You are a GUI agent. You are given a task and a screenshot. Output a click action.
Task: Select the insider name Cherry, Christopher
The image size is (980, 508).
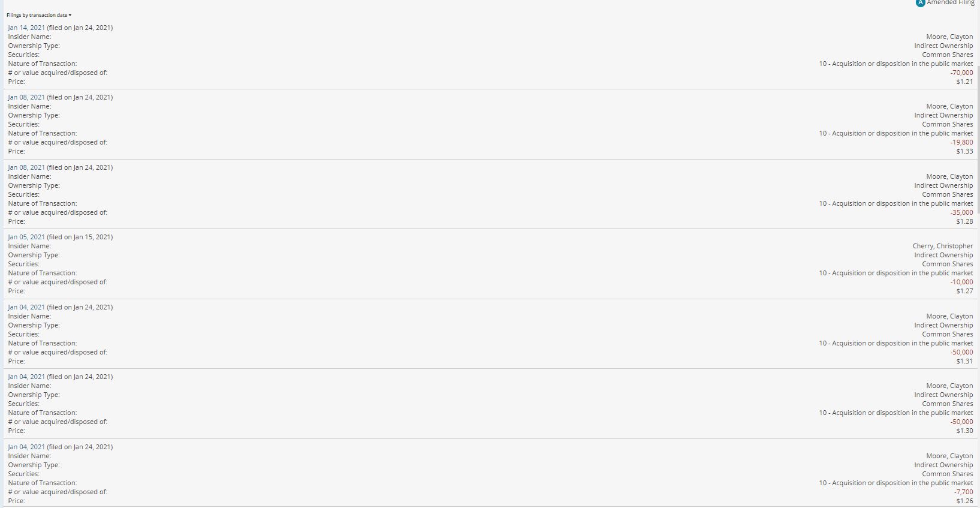(x=942, y=246)
